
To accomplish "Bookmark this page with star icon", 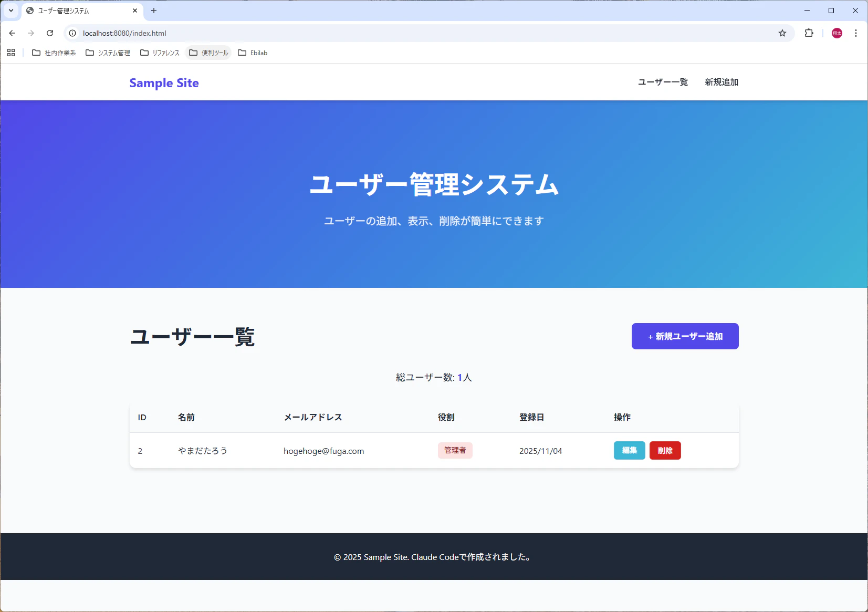I will [x=782, y=33].
